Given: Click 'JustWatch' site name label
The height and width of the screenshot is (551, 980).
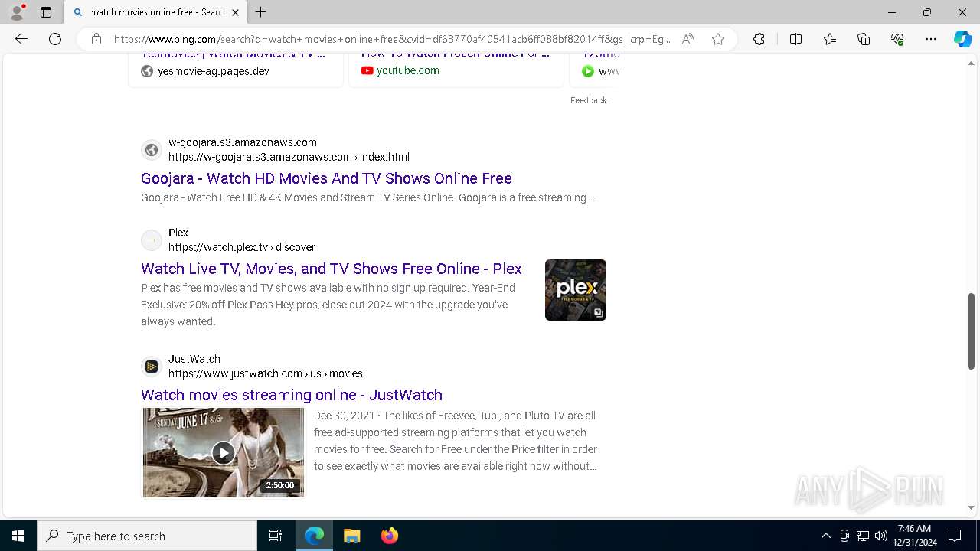Looking at the screenshot, I should pyautogui.click(x=194, y=359).
